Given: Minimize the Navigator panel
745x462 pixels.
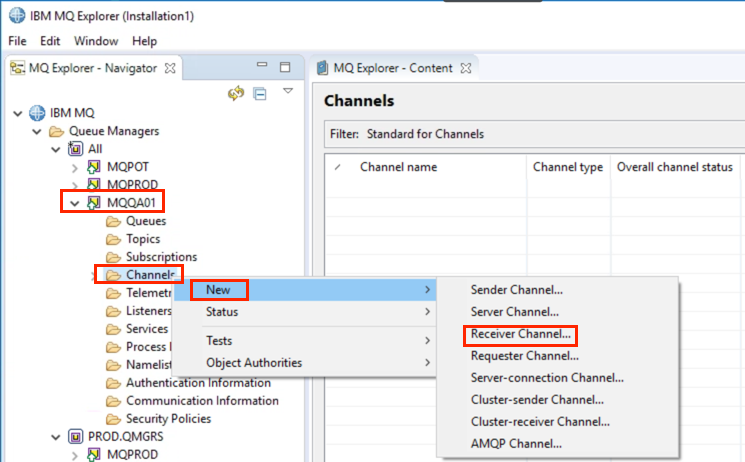Looking at the screenshot, I should point(262,65).
